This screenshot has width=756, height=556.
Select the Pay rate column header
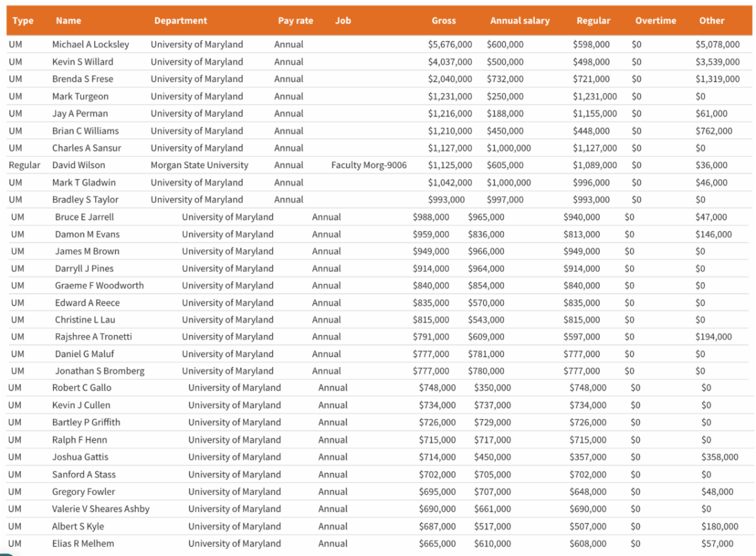tap(295, 21)
